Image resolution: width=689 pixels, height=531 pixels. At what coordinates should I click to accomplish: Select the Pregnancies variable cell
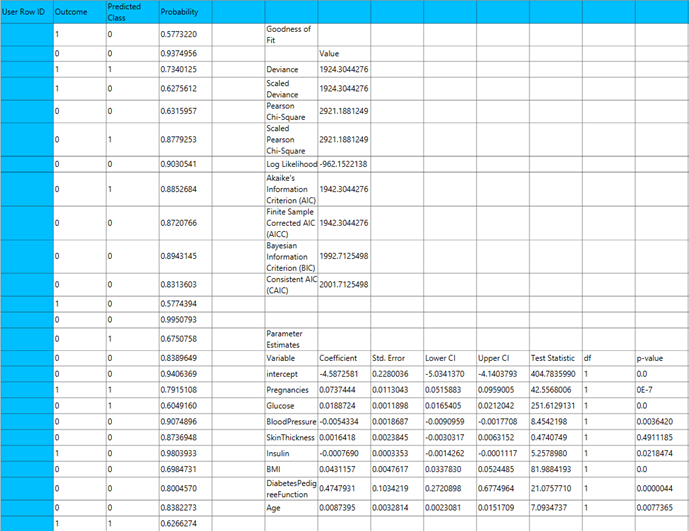click(291, 390)
